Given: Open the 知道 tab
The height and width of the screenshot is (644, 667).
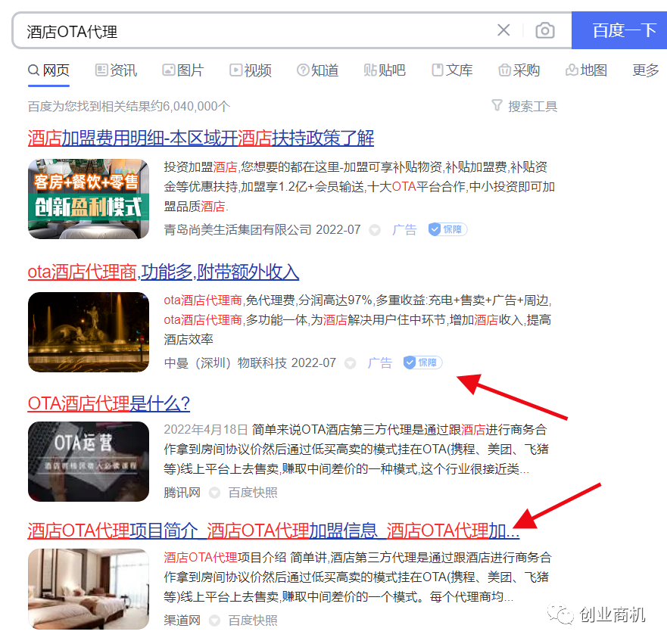Looking at the screenshot, I should [x=317, y=70].
